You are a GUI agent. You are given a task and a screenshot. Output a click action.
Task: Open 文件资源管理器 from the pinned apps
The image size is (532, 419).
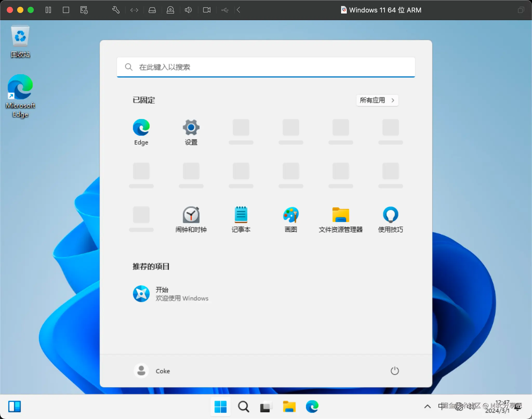click(341, 219)
